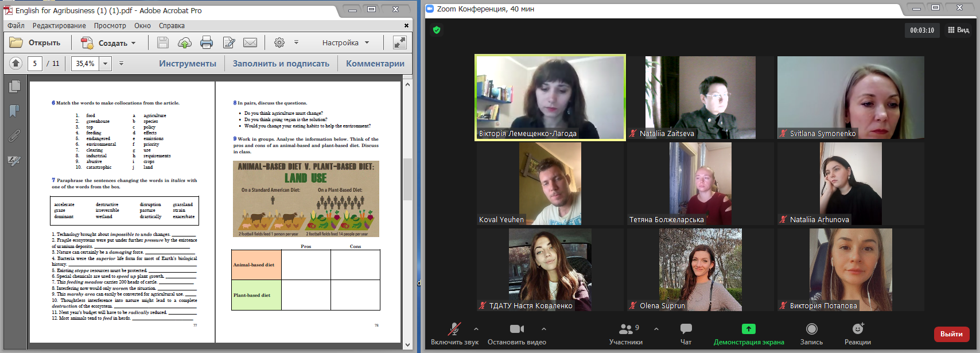The height and width of the screenshot is (353, 980).
Task: Click the green Демонстрация экрана share icon
Action: (x=749, y=329)
